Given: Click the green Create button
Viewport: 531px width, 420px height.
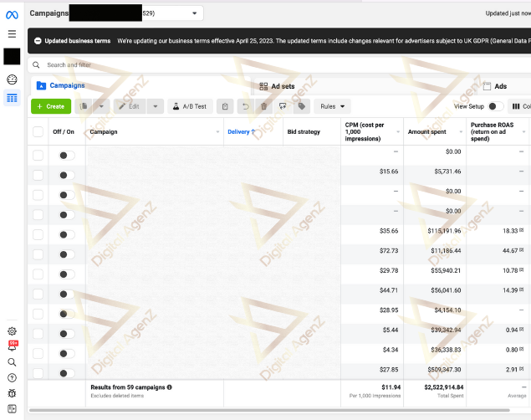Looking at the screenshot, I should [x=51, y=106].
